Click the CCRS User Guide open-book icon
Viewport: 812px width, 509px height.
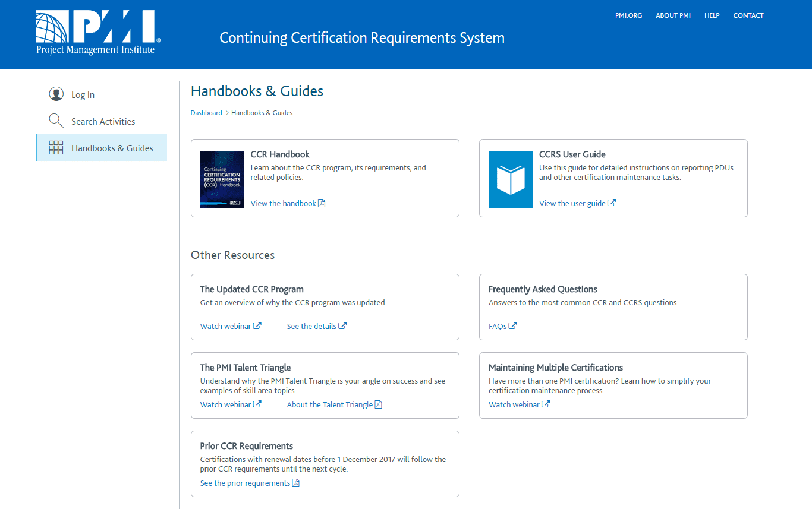pyautogui.click(x=511, y=179)
